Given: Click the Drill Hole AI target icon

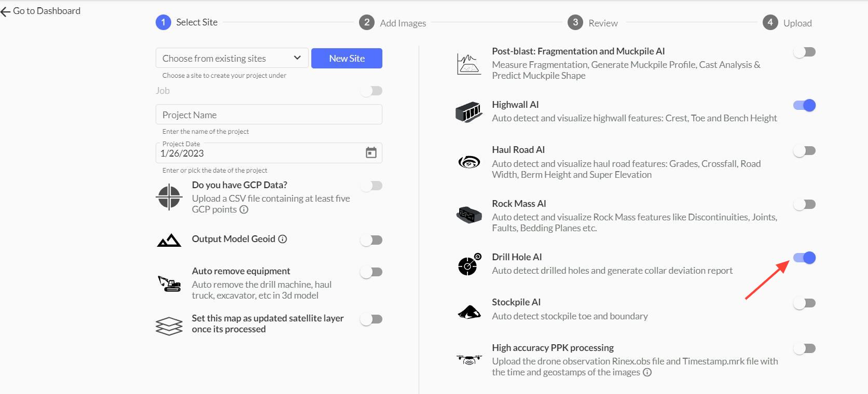Looking at the screenshot, I should [469, 264].
